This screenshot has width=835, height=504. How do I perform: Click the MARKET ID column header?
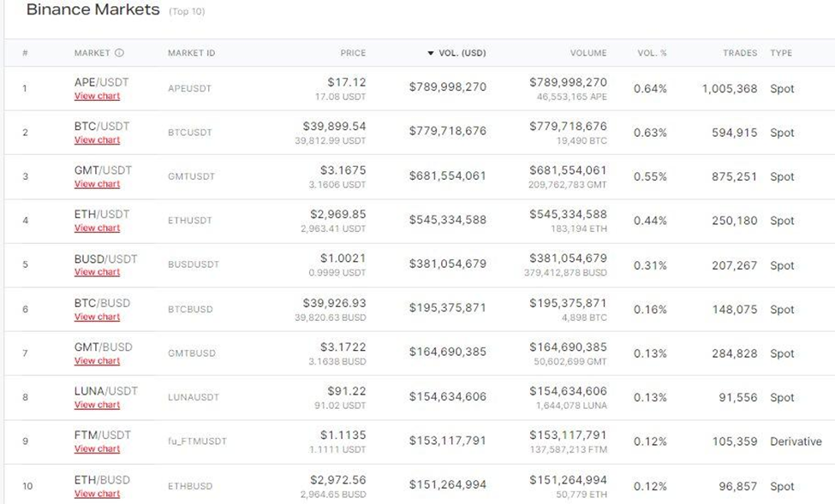192,53
